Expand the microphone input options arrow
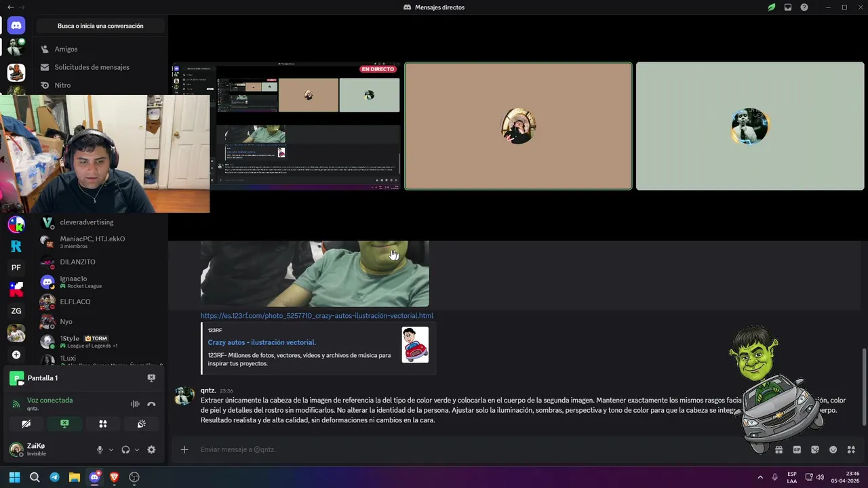 click(111, 449)
